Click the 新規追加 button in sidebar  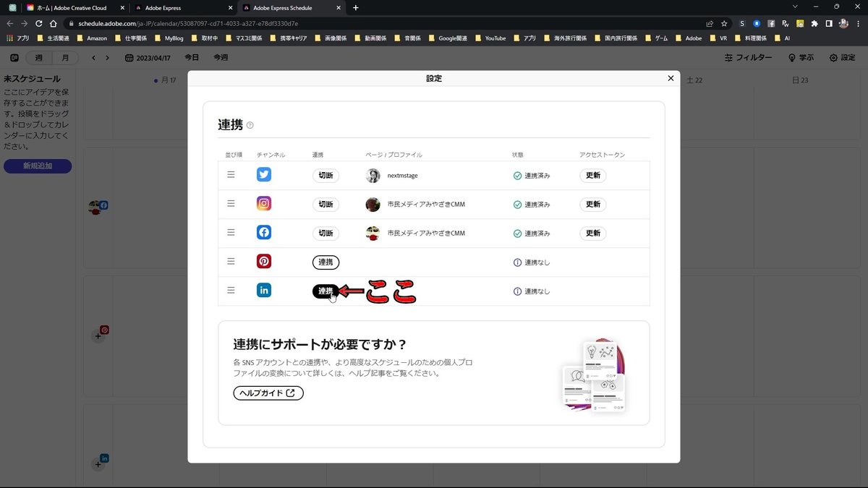click(x=38, y=166)
